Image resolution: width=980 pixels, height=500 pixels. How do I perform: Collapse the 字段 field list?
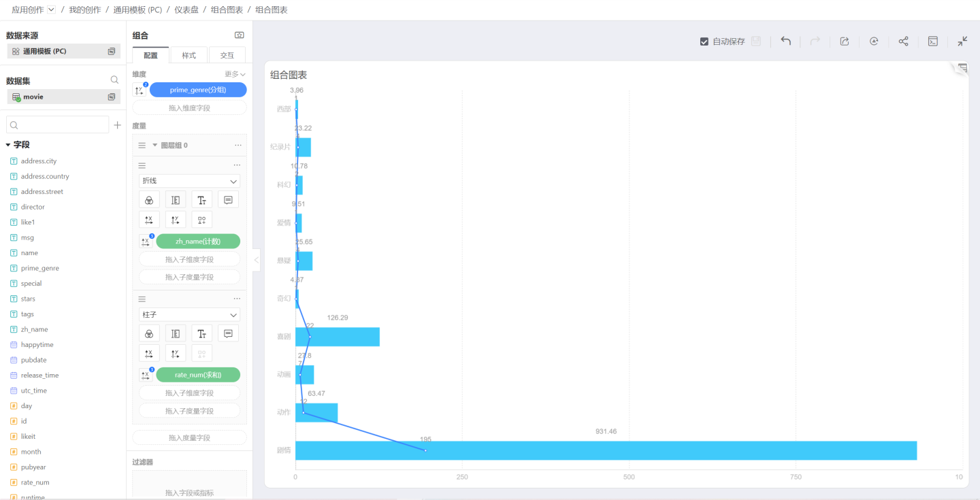(8, 145)
